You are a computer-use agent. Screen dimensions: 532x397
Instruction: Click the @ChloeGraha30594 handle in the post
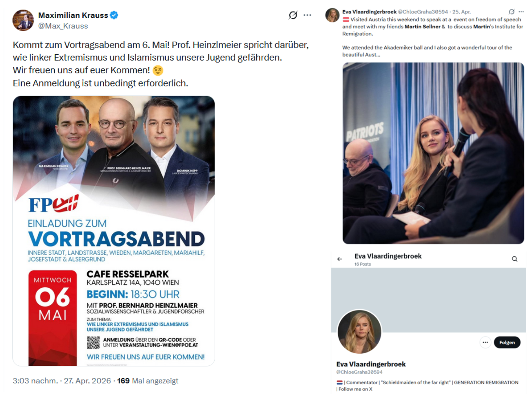423,12
